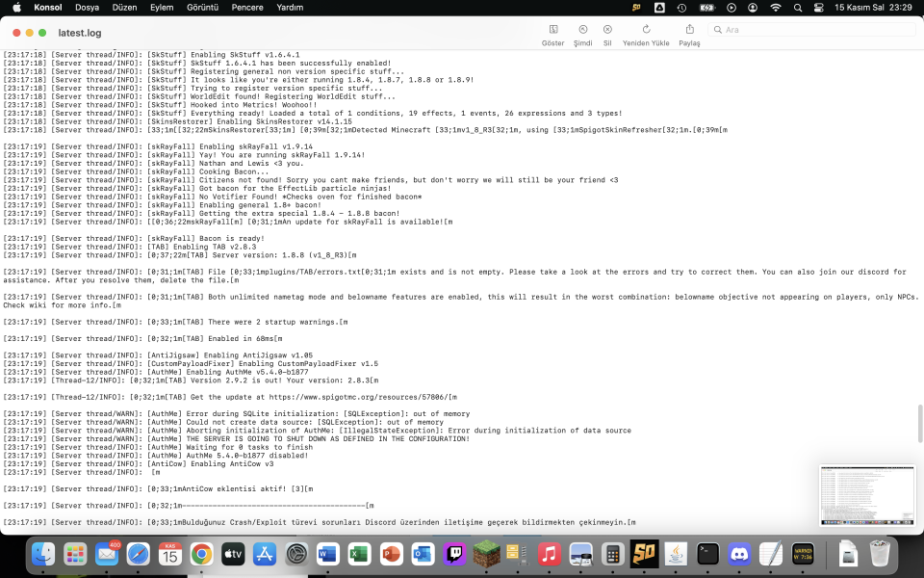
Task: Click the latest.log window title
Action: [x=80, y=33]
